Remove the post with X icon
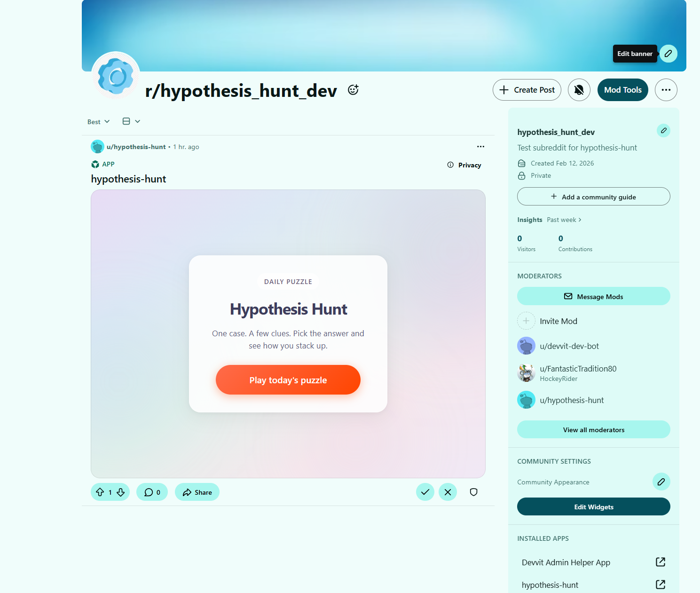The width and height of the screenshot is (700, 593). pyautogui.click(x=448, y=492)
